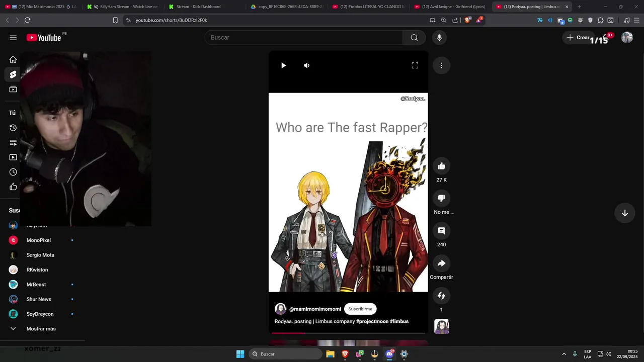
Task: Open Discord from the taskbar
Action: (389, 354)
